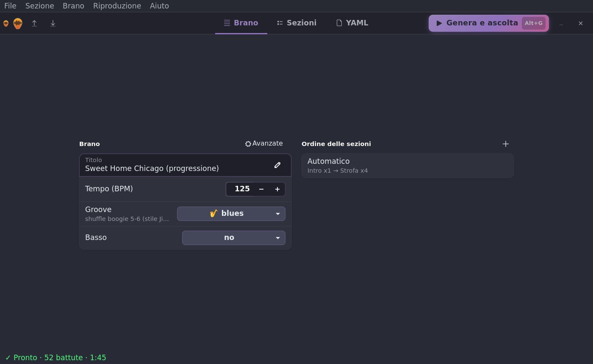The width and height of the screenshot is (593, 364).
Task: Click the large orange waveform app icon
Action: point(18,23)
